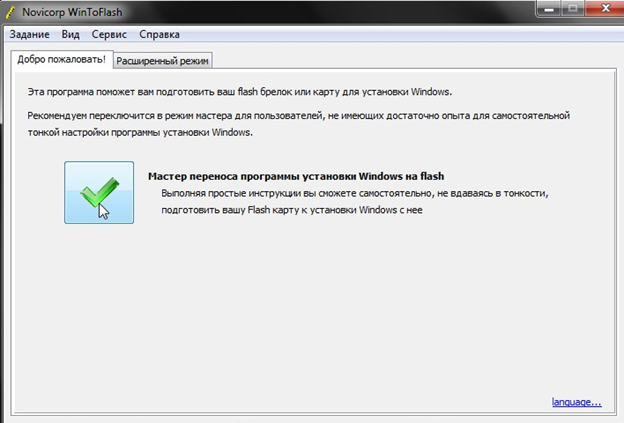Switch to the Расширенный режим tab
Screen dimensions: 624x423
pos(162,61)
